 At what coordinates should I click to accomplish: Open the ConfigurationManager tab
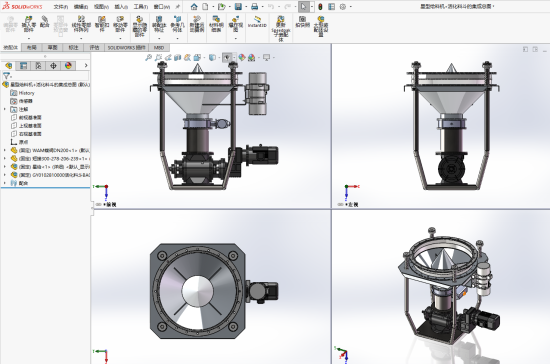[38, 66]
